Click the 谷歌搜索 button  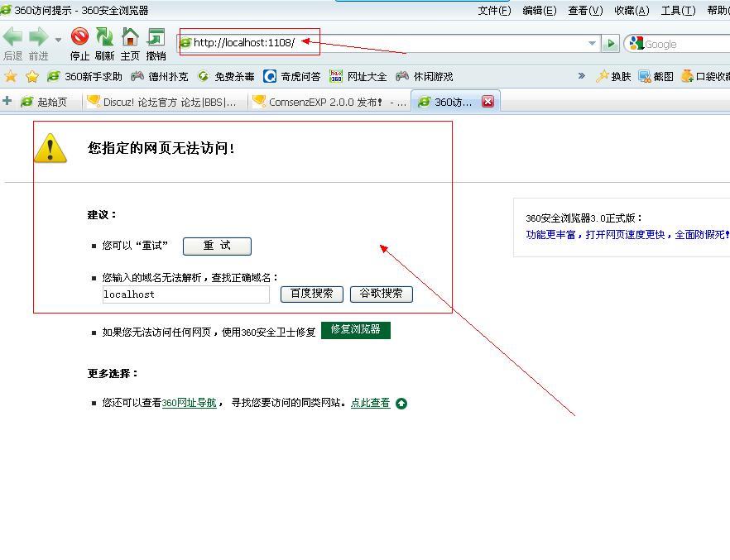tap(382, 294)
